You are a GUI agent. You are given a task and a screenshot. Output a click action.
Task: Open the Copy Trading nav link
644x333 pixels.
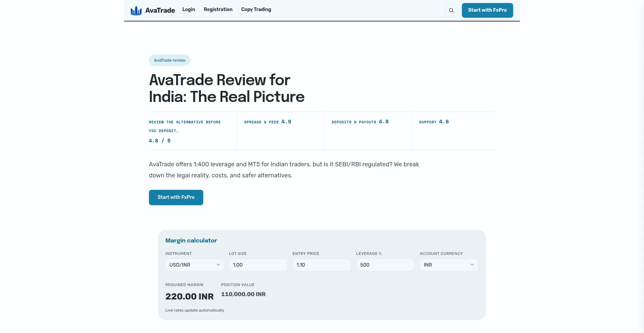pyautogui.click(x=256, y=9)
